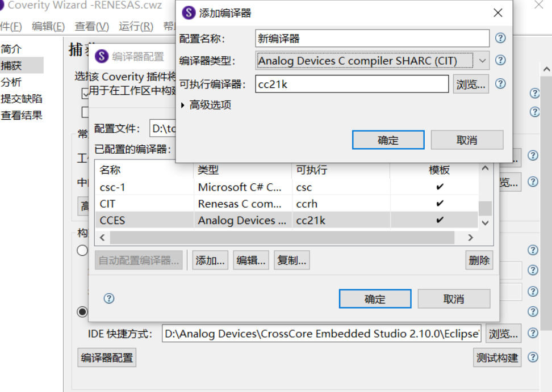Click the ccrh executable cell
Screen dimensions: 552x392
pyautogui.click(x=341, y=204)
